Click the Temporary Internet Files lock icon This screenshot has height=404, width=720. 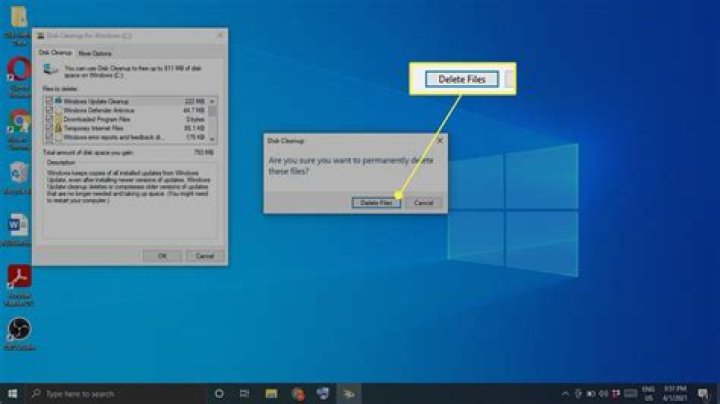point(58,128)
